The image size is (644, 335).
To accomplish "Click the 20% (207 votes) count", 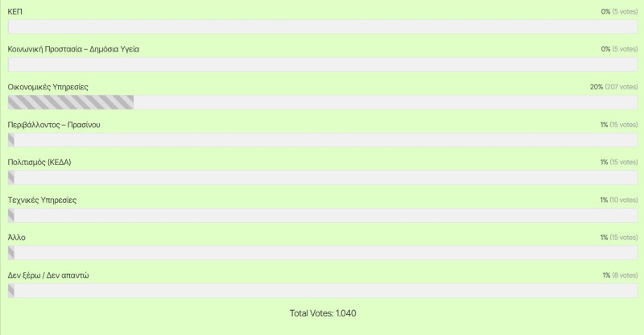I will (613, 87).
